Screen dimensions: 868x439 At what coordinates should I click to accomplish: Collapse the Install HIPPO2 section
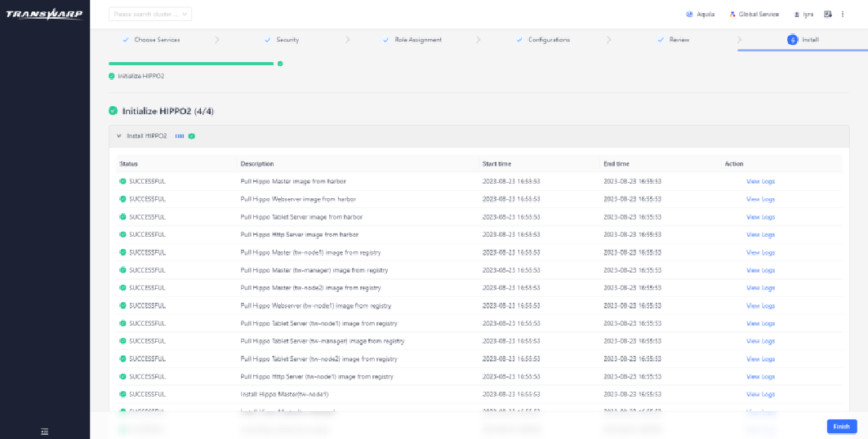tap(118, 136)
